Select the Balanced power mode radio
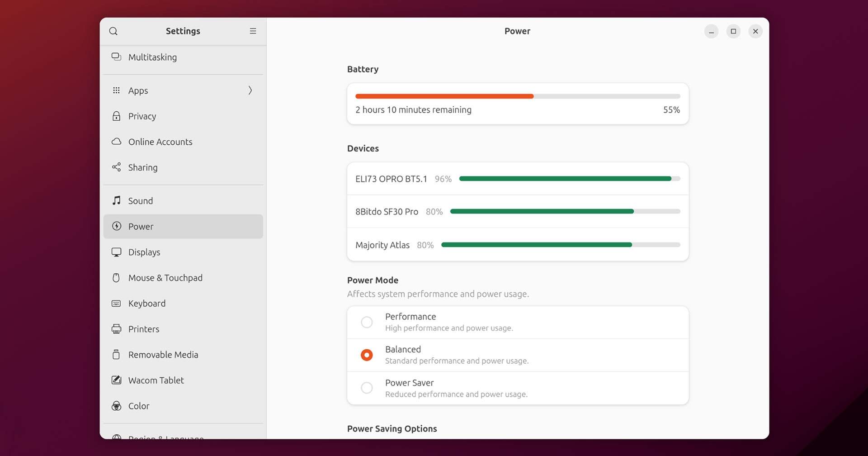The height and width of the screenshot is (456, 868). [x=367, y=355]
